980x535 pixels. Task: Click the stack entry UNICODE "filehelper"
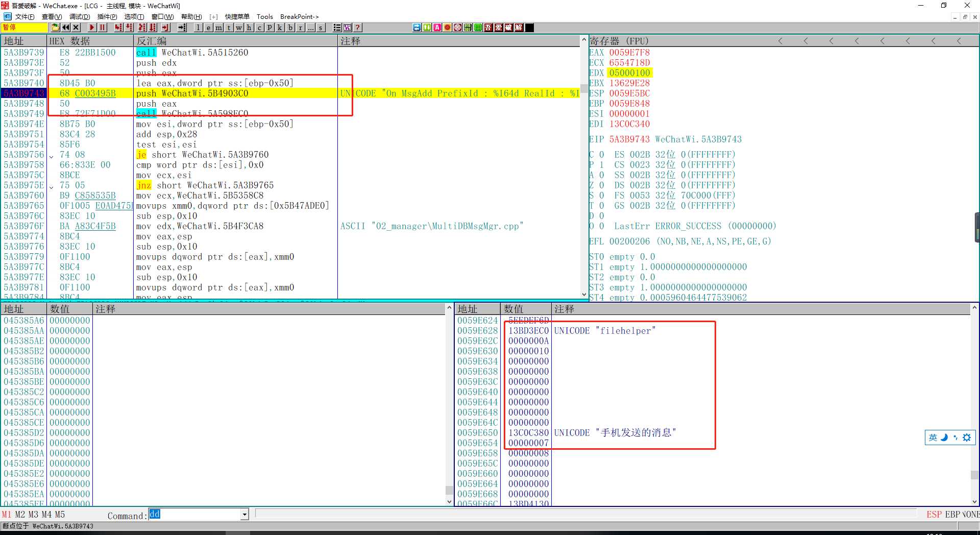(x=605, y=331)
